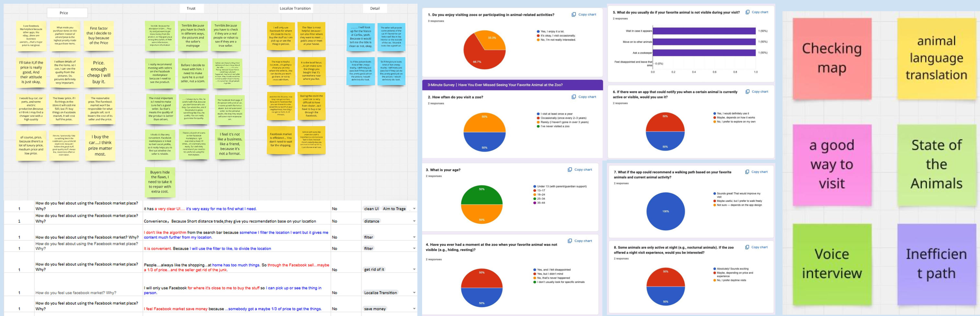Open dropdown arrow on the 'distance' row
Image resolution: width=980 pixels, height=316 pixels.
coord(414,221)
